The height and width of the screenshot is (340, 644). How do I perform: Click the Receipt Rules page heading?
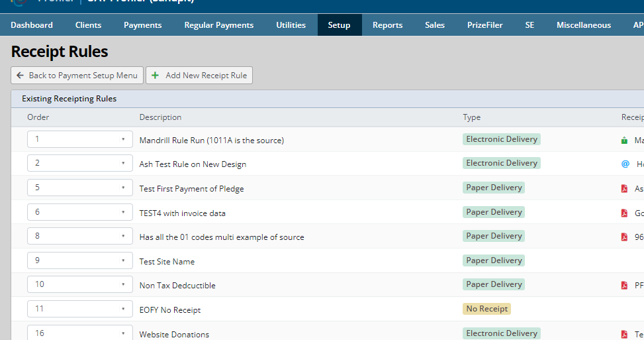click(60, 52)
